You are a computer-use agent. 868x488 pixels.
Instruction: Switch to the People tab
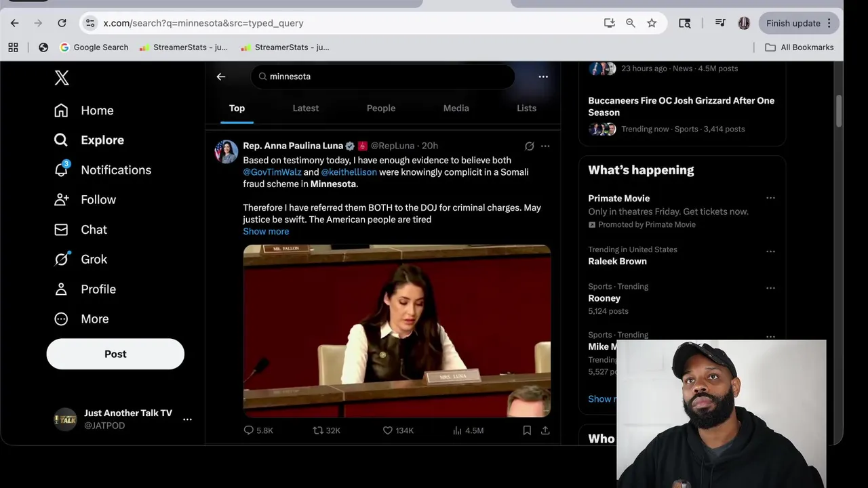coord(381,108)
